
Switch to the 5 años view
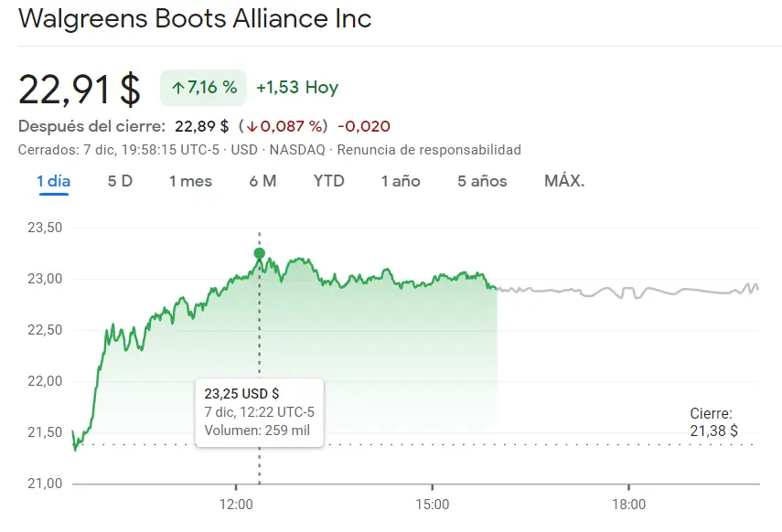tap(481, 181)
